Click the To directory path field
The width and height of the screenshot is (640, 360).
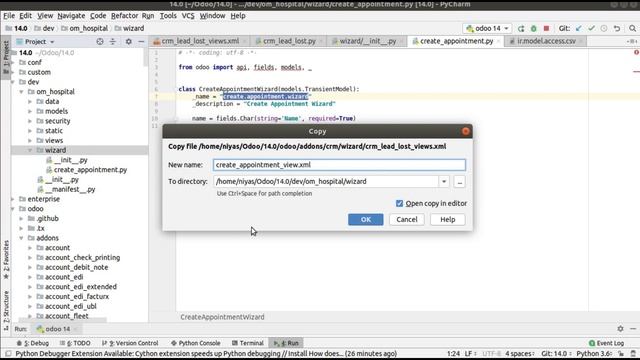pos(326,182)
